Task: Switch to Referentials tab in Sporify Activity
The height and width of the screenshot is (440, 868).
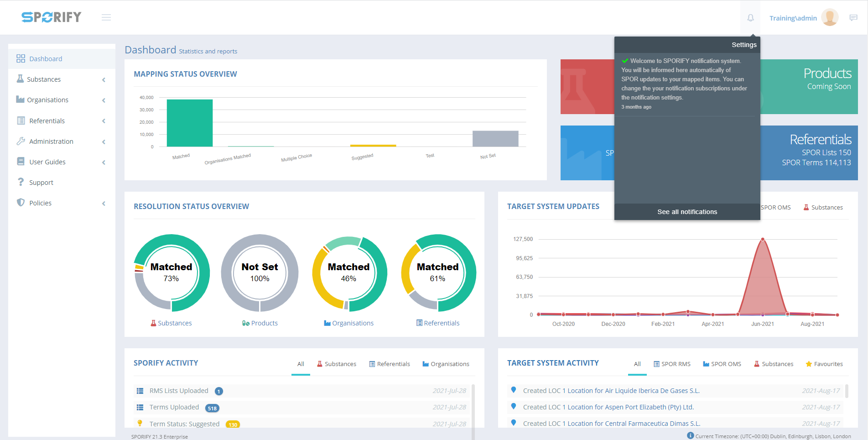Action: (x=389, y=364)
